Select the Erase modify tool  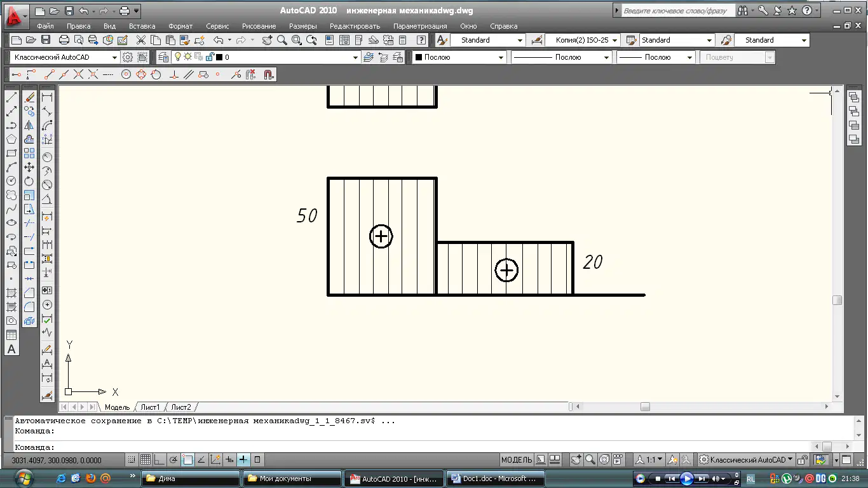point(29,97)
